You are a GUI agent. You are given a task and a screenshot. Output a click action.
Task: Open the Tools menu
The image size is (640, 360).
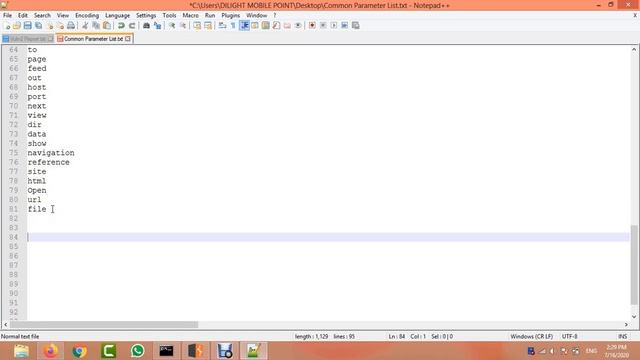[x=169, y=16]
